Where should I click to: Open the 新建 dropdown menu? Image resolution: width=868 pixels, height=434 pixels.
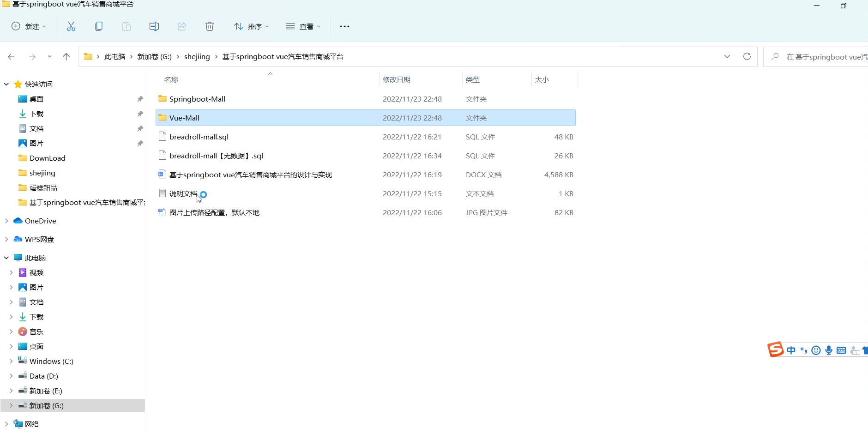pyautogui.click(x=29, y=26)
